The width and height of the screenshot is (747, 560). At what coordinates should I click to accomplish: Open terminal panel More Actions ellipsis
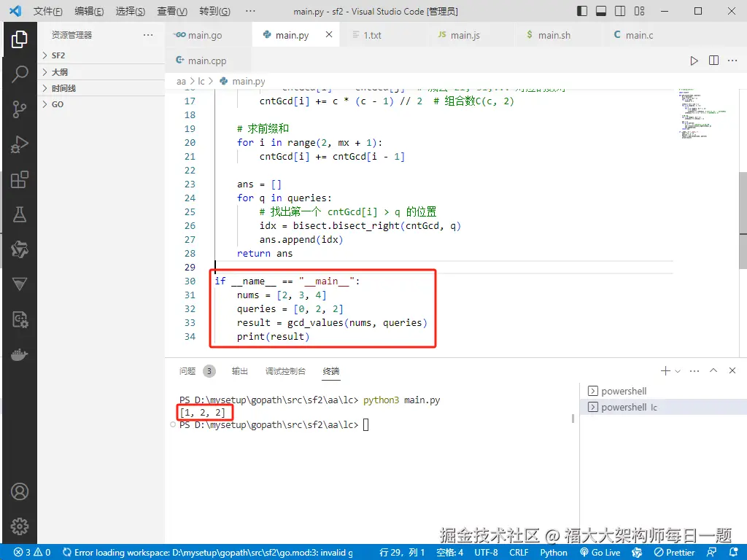(x=694, y=370)
